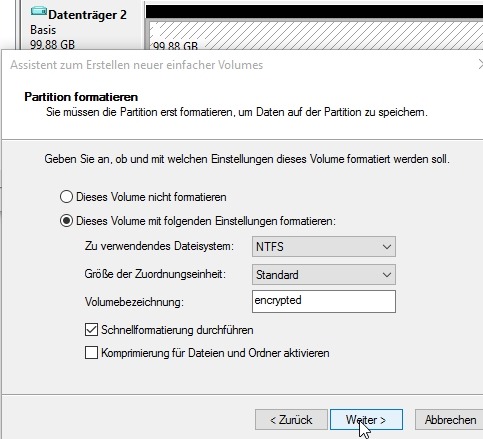Open the Zuordnungseinheit Standard dropdown

(324, 275)
